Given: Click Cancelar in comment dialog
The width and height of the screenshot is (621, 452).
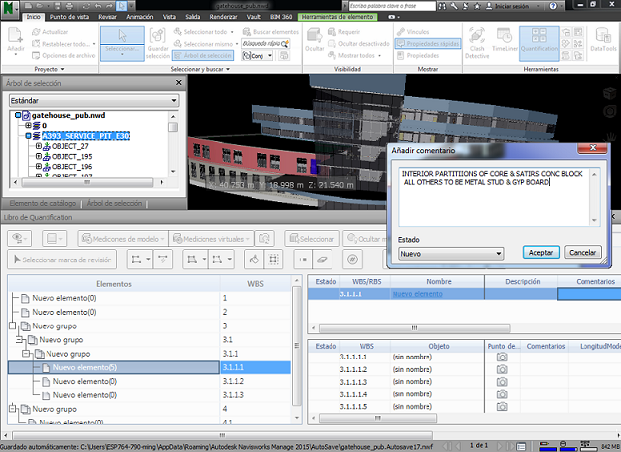Looking at the screenshot, I should (x=582, y=252).
